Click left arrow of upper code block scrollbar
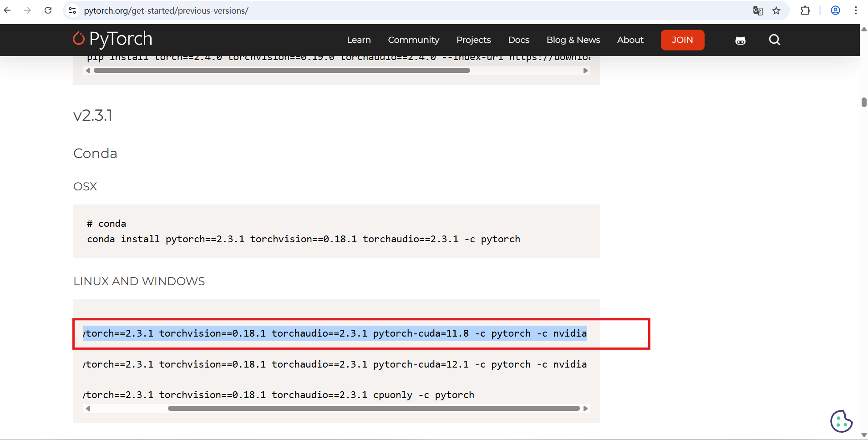 tap(88, 71)
